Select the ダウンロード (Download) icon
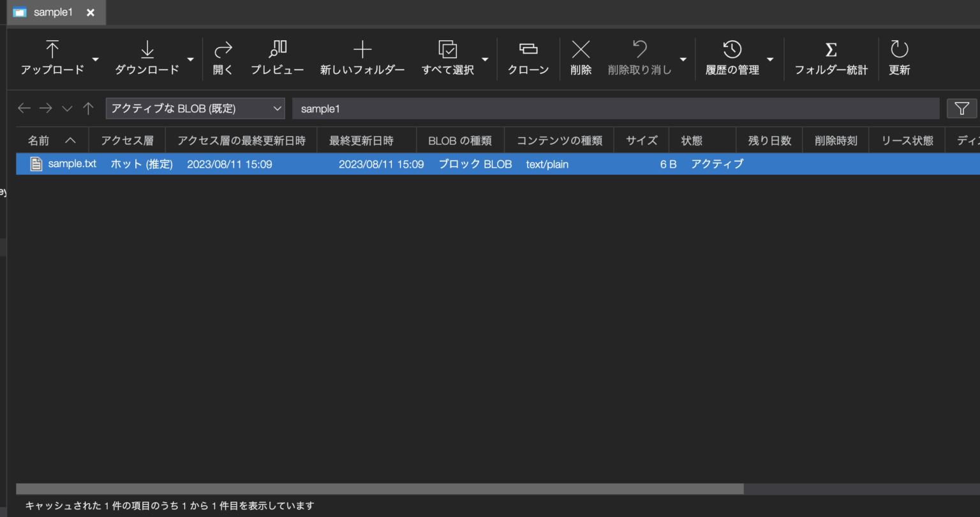This screenshot has height=517, width=980. [147, 57]
